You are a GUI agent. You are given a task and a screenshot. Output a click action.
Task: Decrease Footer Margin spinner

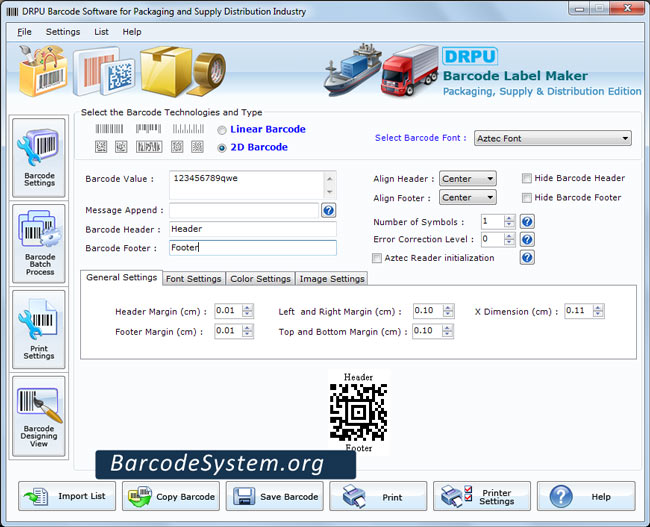coord(247,334)
